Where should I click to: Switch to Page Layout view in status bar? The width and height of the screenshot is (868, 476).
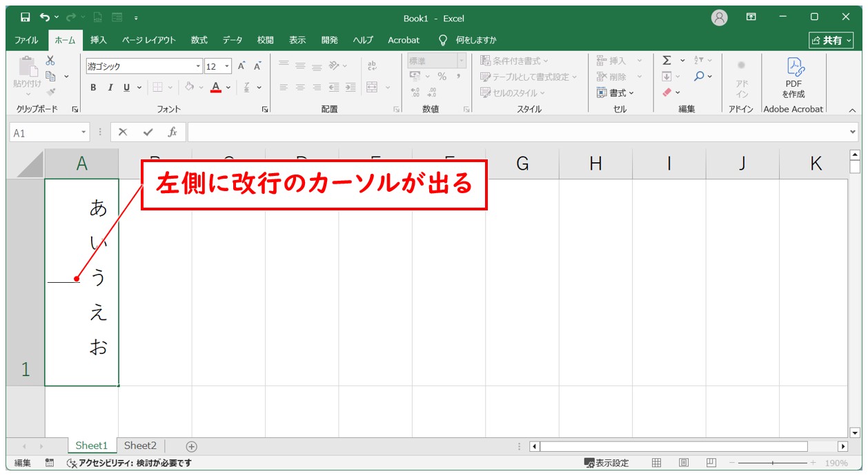684,463
